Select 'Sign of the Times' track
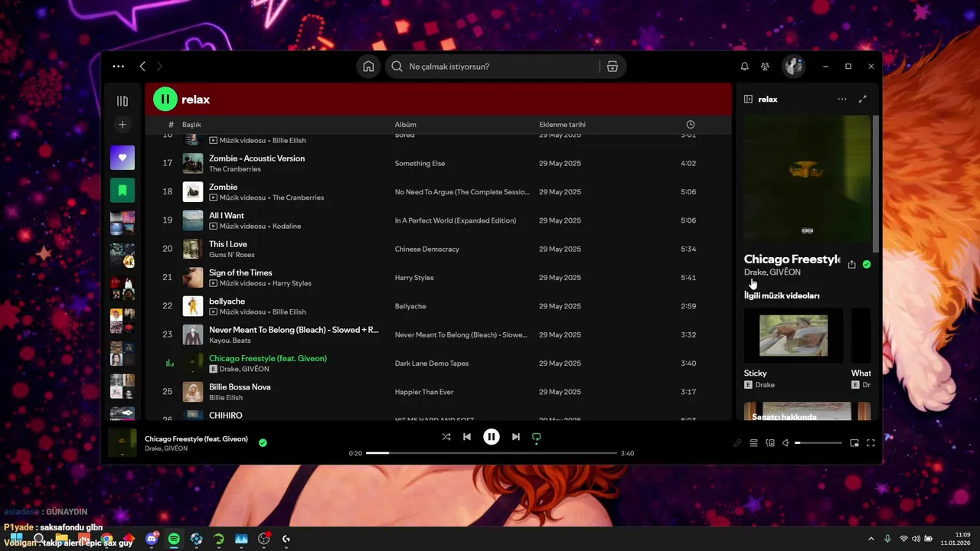Viewport: 980px width, 551px height. point(240,272)
